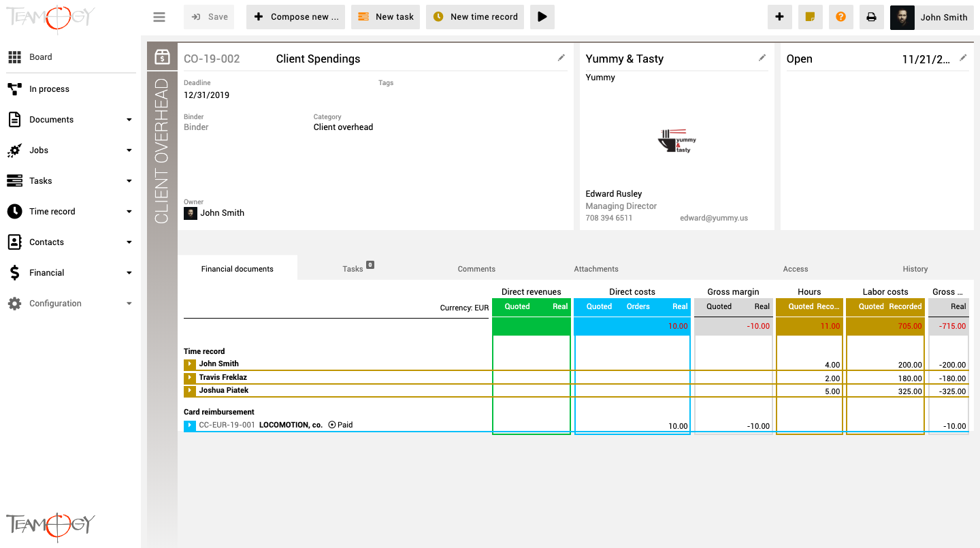Screen dimensions: 980x548
Task: Click the Tasks list icon
Action: [14, 181]
